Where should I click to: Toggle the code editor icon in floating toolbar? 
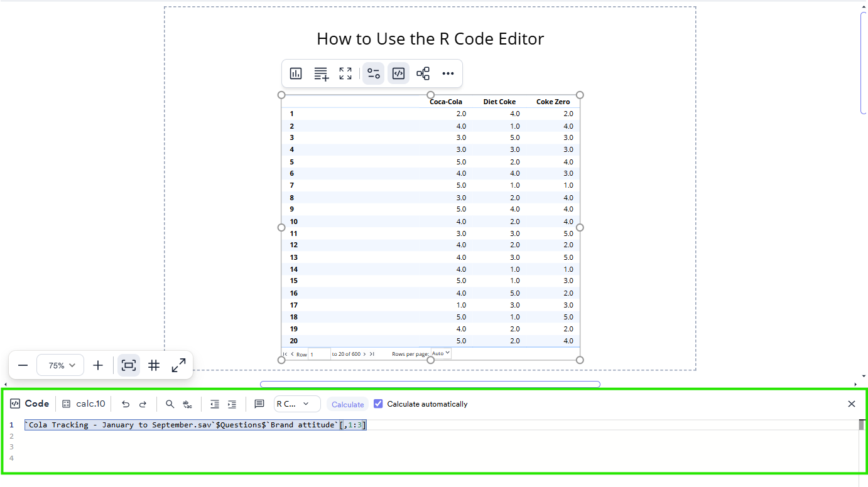[398, 73]
